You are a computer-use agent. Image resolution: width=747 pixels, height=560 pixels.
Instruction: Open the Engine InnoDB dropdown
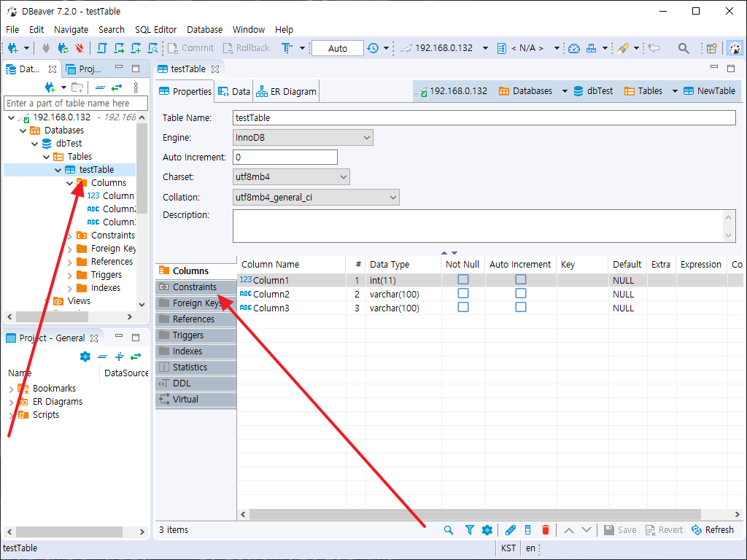303,138
